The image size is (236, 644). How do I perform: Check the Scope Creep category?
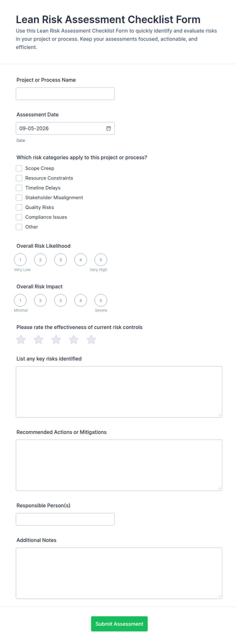(19, 168)
